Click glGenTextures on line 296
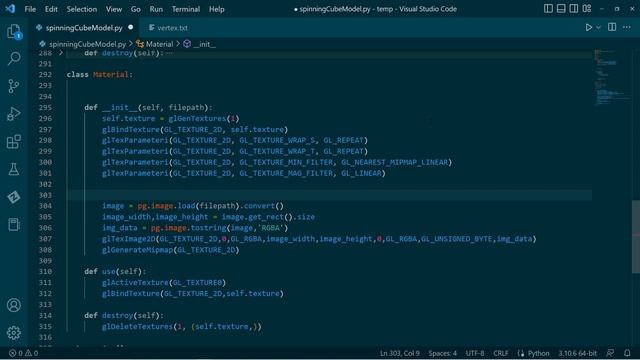Viewport: 640px width, 360px height. click(x=197, y=118)
